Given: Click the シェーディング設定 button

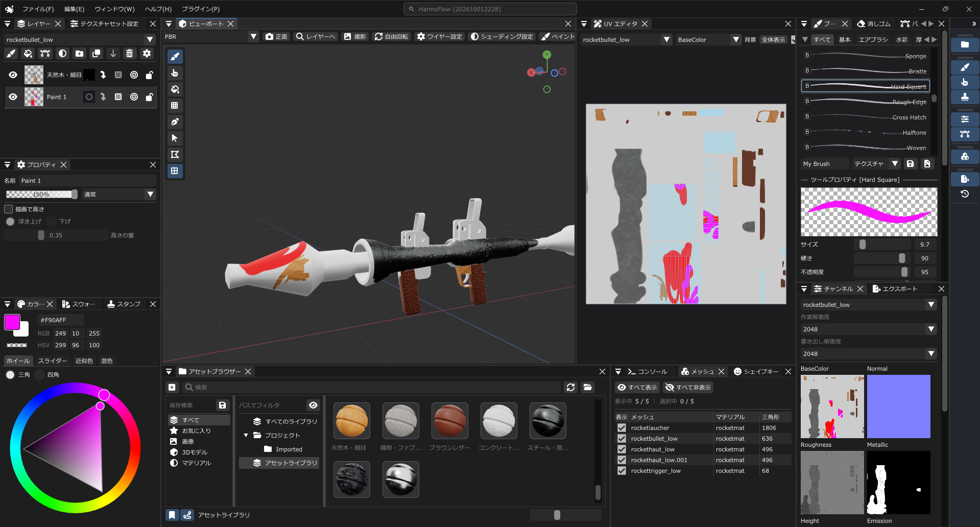Looking at the screenshot, I should tap(502, 37).
